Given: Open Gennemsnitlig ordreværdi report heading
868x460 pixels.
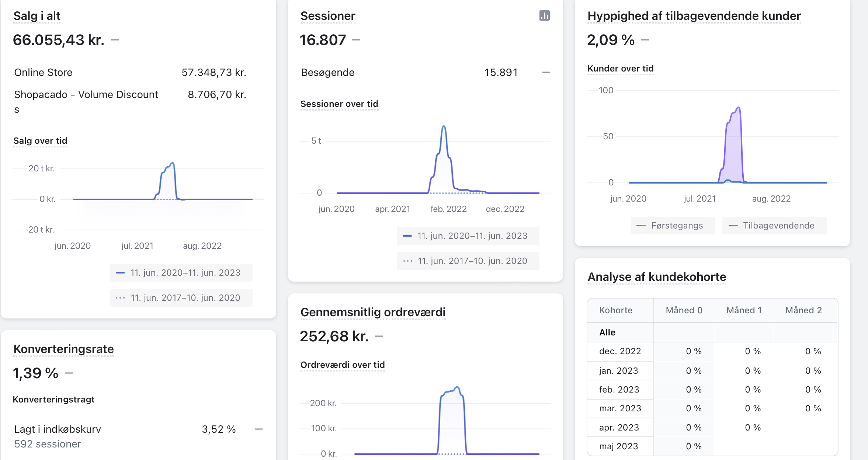Looking at the screenshot, I should click(372, 312).
